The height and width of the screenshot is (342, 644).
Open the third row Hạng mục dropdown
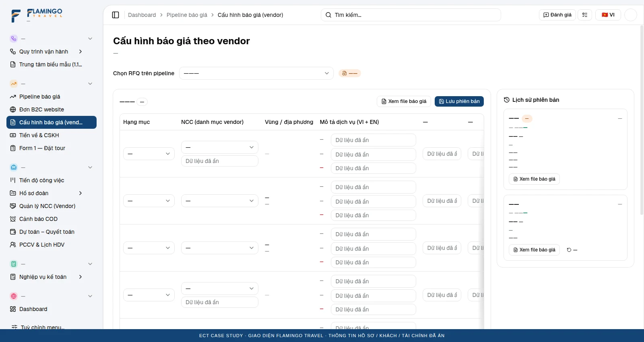point(149,248)
